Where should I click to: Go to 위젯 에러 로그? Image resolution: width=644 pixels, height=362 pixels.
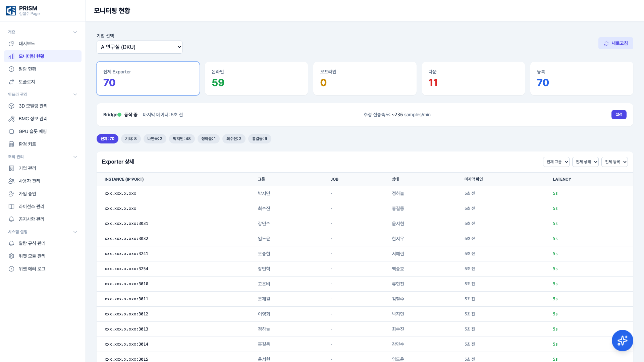[43, 269]
